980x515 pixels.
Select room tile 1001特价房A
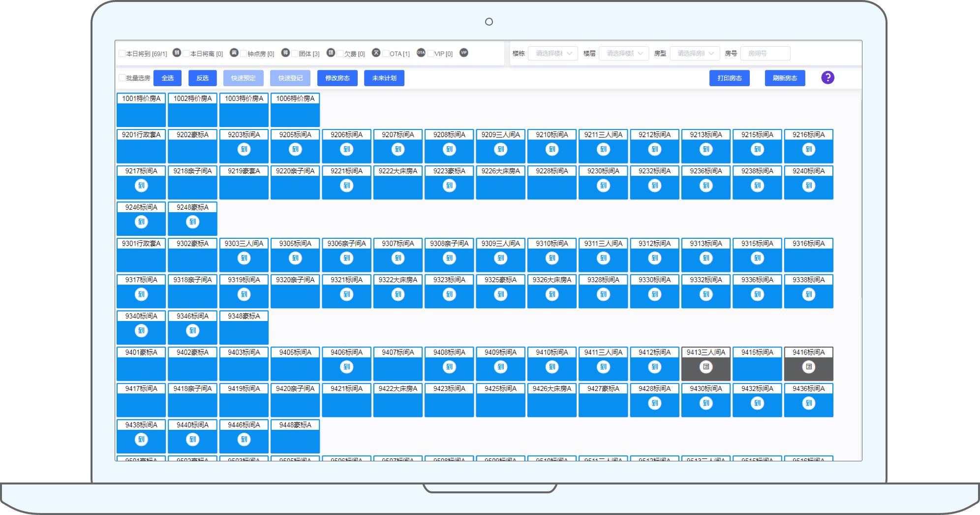coord(141,110)
